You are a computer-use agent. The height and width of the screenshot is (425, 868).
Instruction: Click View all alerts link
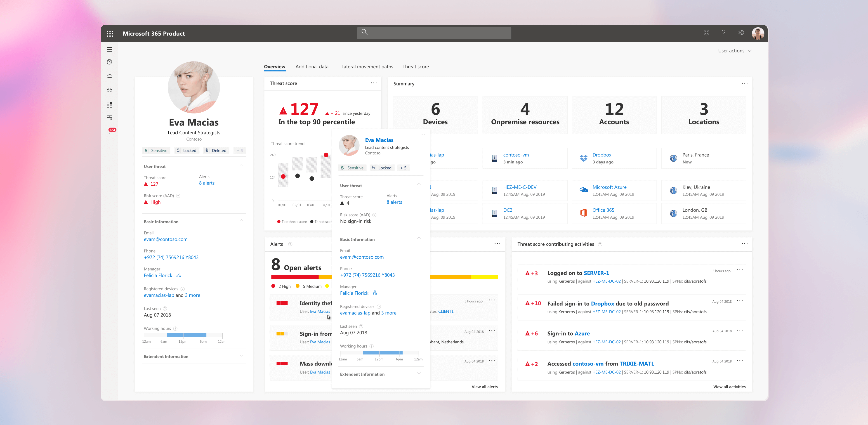pyautogui.click(x=485, y=387)
